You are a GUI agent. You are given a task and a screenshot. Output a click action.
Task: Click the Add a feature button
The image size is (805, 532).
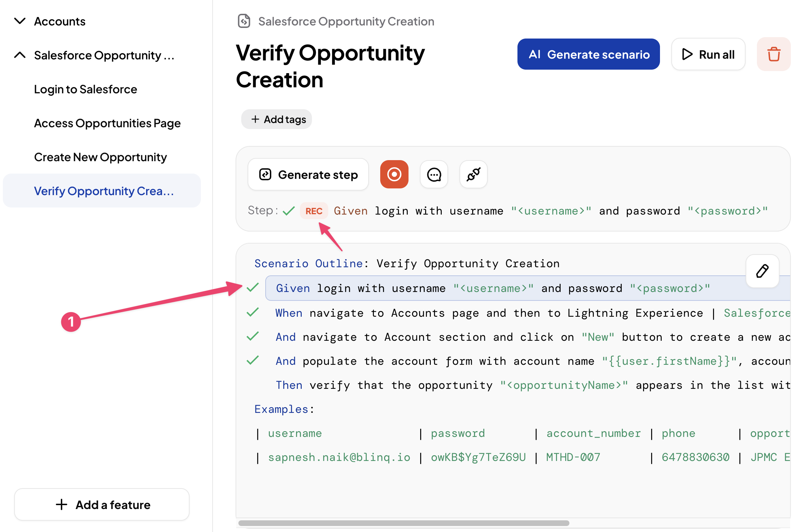click(x=102, y=504)
